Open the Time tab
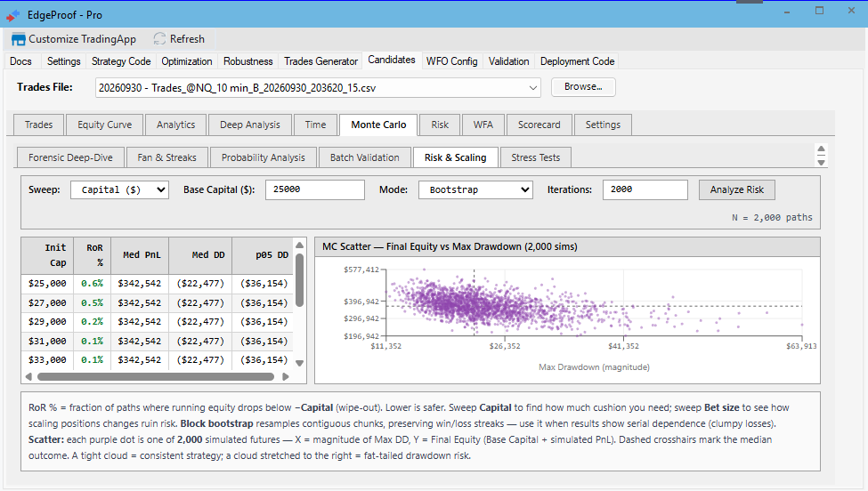868x491 pixels. pyautogui.click(x=315, y=125)
